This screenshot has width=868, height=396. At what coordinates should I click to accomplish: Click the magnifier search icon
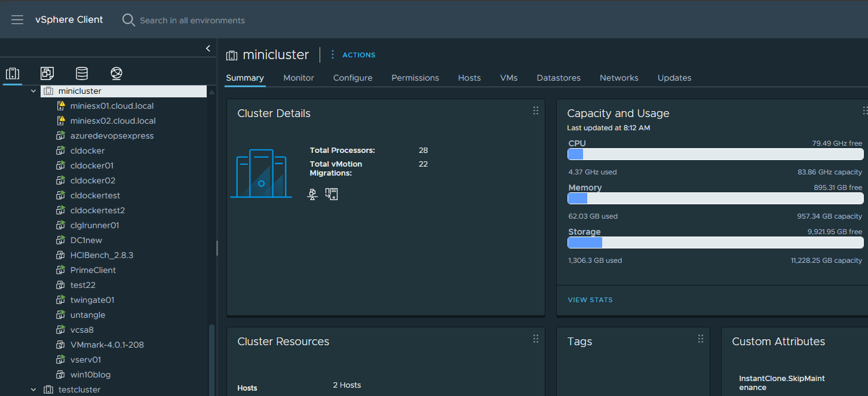128,20
